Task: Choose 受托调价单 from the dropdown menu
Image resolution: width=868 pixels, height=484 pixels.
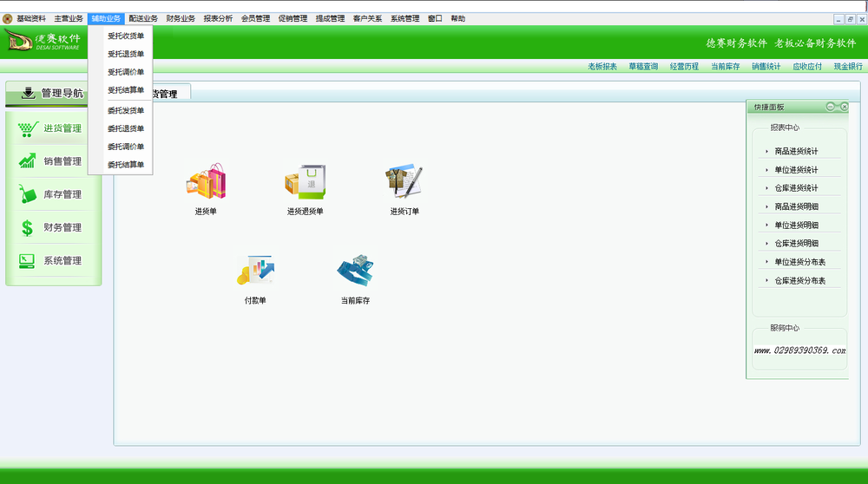Action: coord(126,72)
